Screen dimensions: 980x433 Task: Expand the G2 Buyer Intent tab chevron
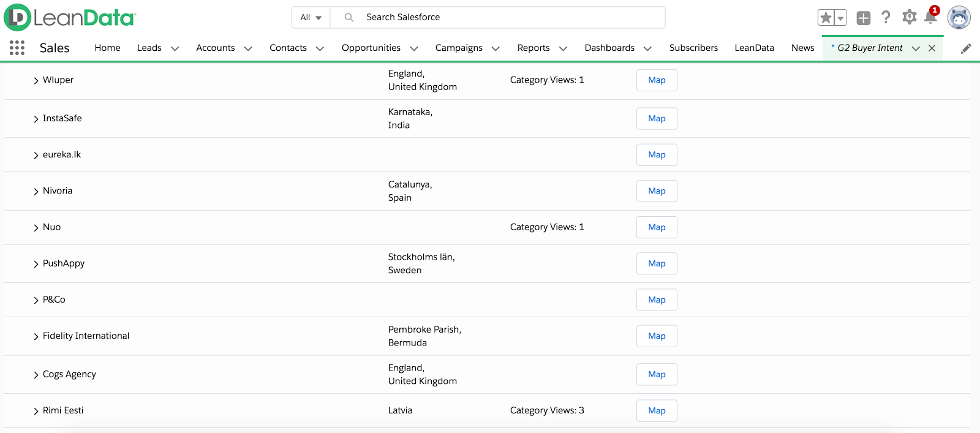916,48
